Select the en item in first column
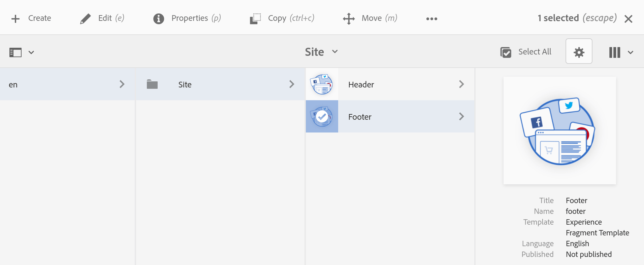The height and width of the screenshot is (265, 644). pyautogui.click(x=67, y=84)
